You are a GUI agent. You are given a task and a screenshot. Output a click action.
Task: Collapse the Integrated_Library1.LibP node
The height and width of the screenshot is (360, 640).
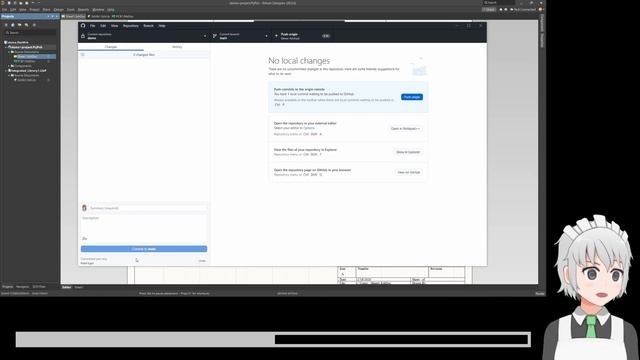click(6, 71)
